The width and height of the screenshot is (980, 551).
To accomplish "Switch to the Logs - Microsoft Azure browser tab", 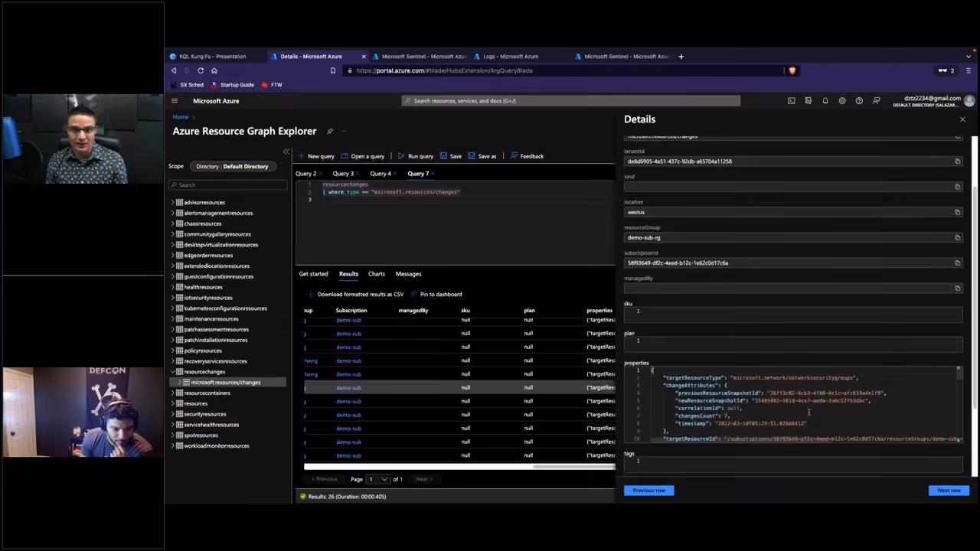I will point(511,56).
